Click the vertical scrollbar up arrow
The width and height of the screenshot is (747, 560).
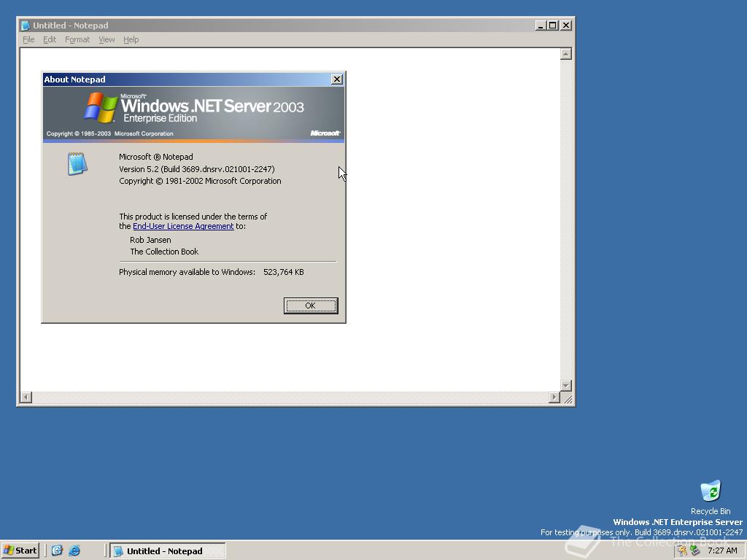point(565,54)
